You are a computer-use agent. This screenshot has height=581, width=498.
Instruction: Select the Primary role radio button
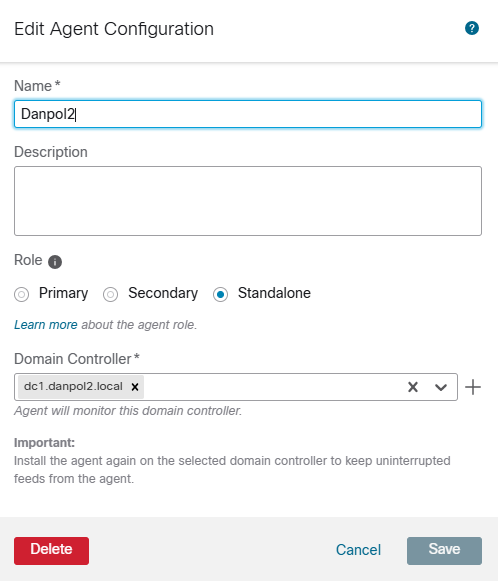(21, 295)
